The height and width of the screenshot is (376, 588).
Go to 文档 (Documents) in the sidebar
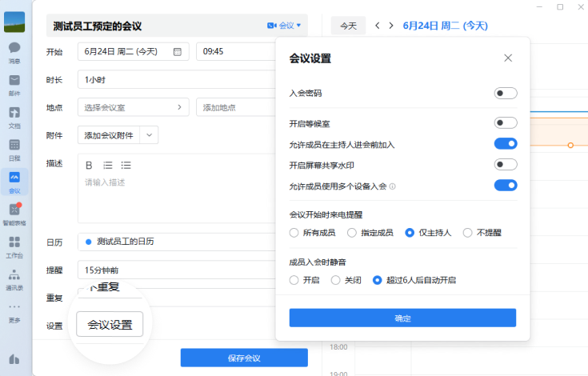tap(14, 116)
